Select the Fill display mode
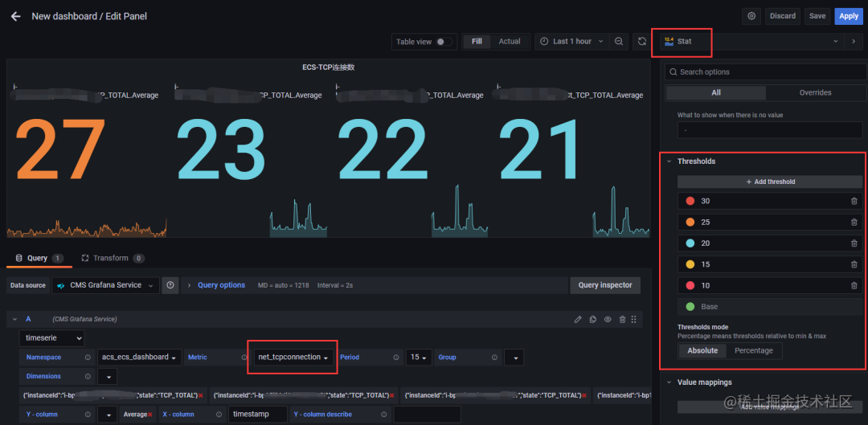Viewport: 868px width, 425px height. 477,42
